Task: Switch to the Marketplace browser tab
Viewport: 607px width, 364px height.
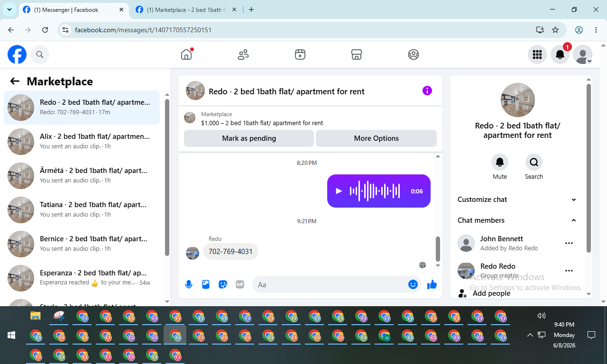Action: click(185, 10)
